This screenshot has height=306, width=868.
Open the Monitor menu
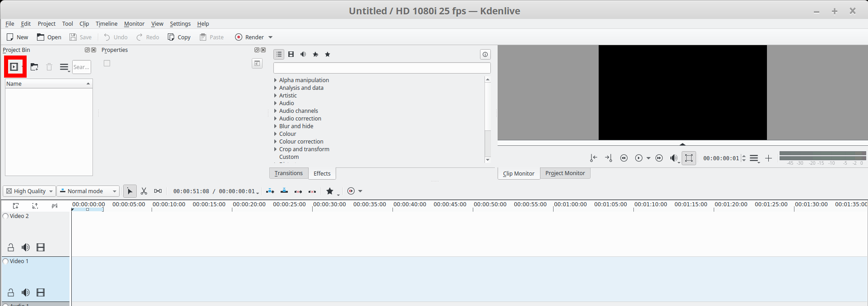pyautogui.click(x=134, y=24)
